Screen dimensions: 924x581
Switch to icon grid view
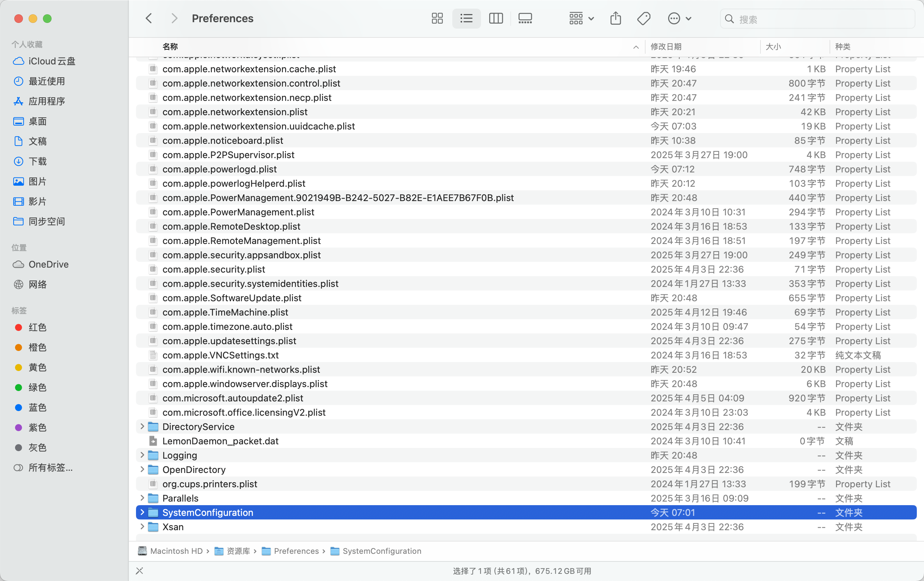tap(437, 18)
